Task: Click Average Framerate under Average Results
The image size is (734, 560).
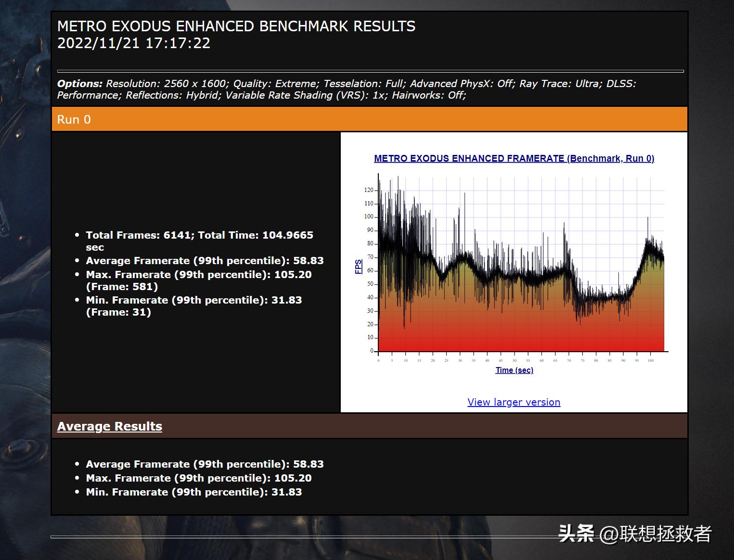Action: 205,464
